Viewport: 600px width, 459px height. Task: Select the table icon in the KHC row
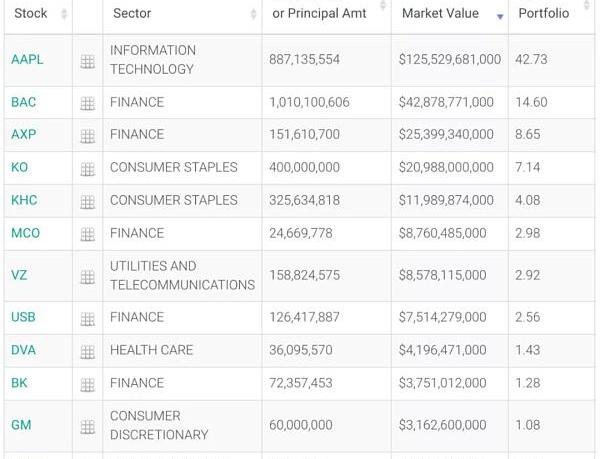[x=88, y=202]
